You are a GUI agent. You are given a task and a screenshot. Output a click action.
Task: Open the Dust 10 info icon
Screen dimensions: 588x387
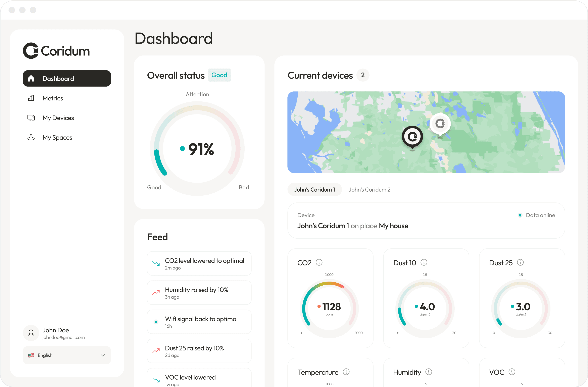[424, 262]
